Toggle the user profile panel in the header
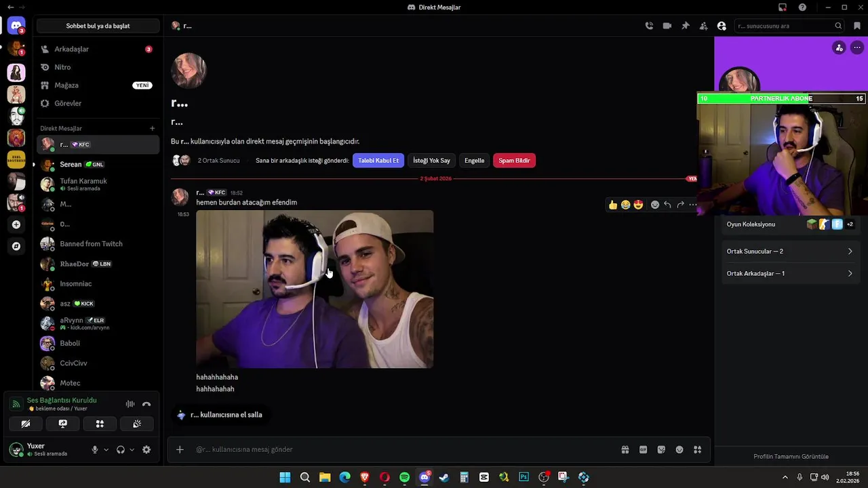Screen dimensions: 868x488 [722, 26]
